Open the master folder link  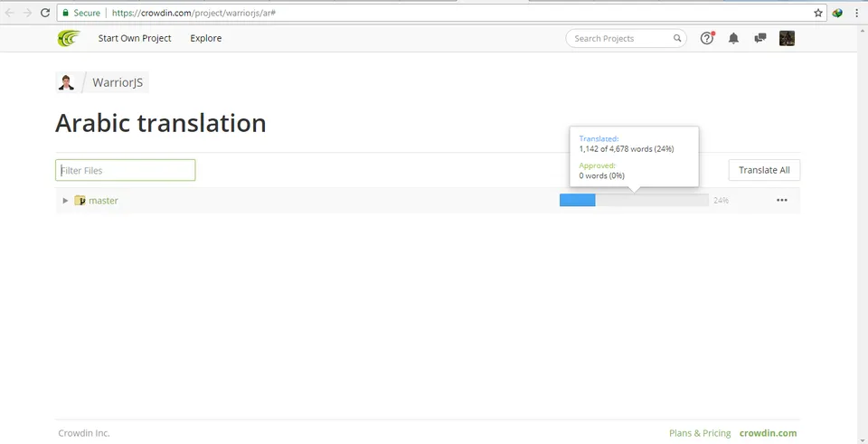click(103, 201)
